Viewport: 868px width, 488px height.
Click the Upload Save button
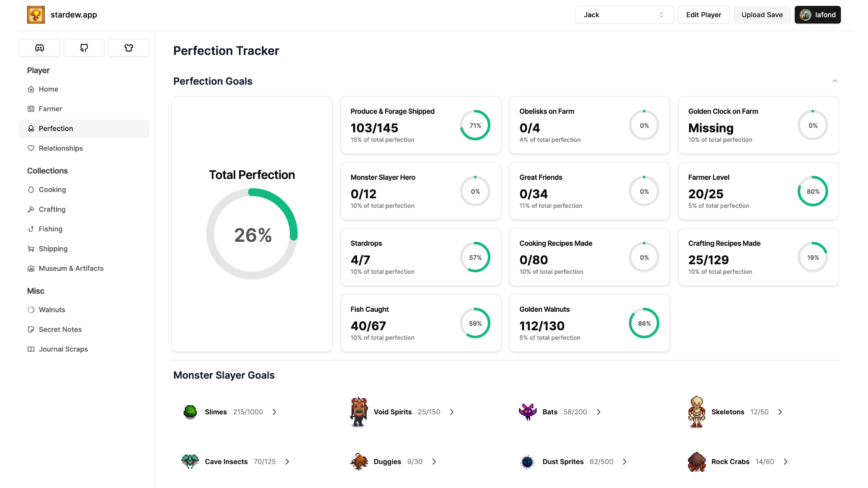click(x=762, y=15)
